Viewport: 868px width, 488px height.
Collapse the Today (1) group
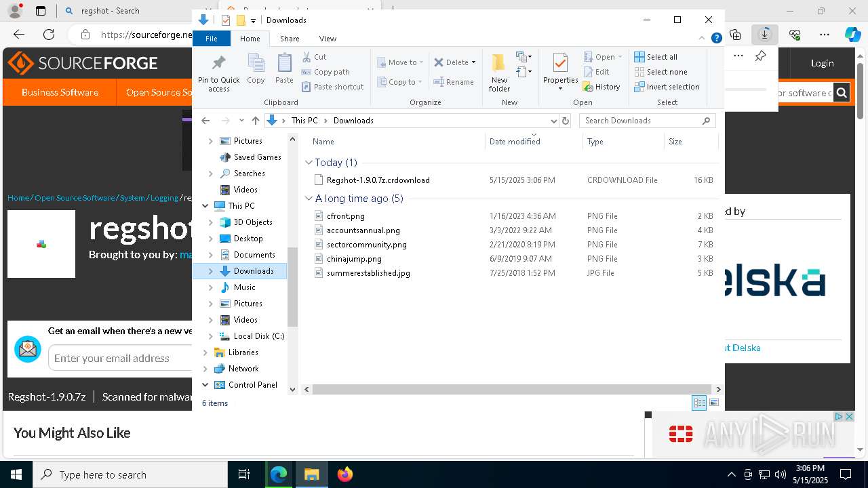309,163
